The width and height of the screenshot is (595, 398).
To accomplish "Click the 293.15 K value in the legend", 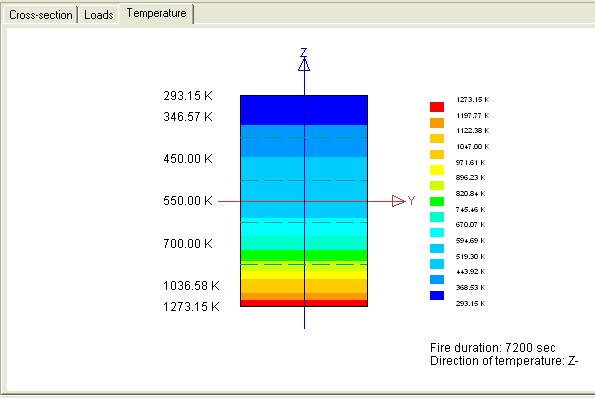I will click(471, 304).
